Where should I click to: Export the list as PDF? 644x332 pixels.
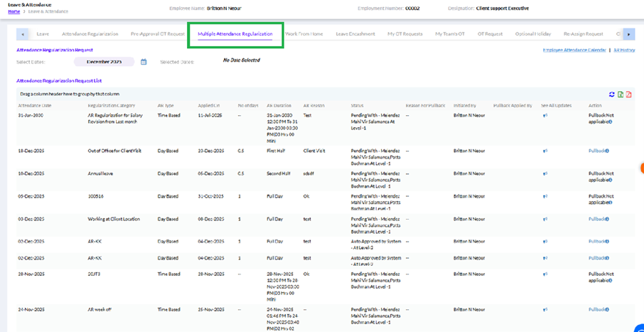(x=629, y=95)
